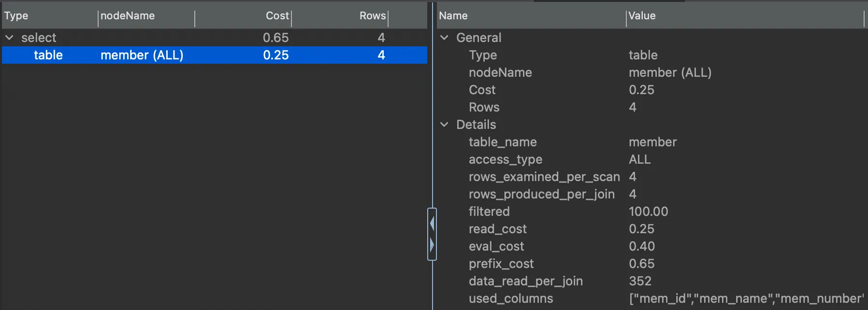Screen dimensions: 868x310
Task: Click the right arrow on the splitter handle
Action: (x=432, y=245)
